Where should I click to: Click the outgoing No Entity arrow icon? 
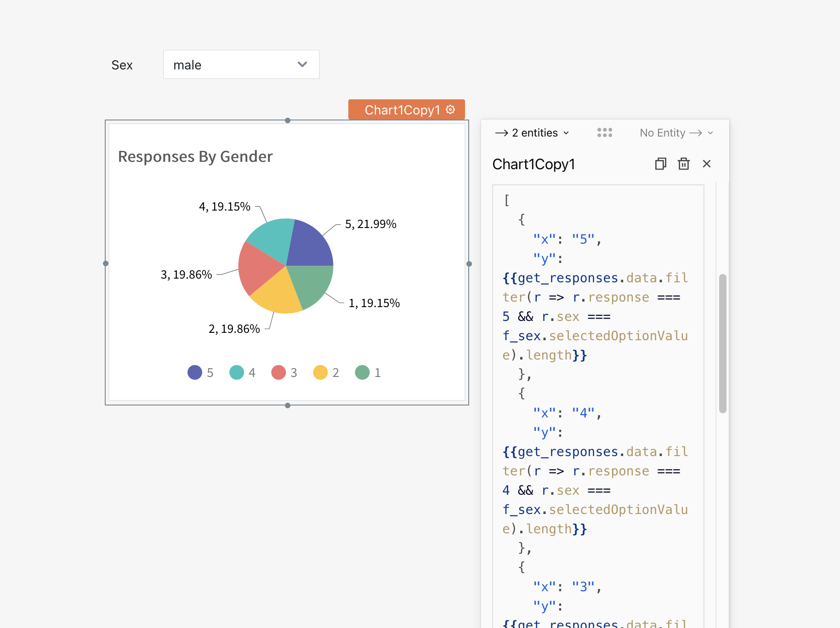(696, 132)
